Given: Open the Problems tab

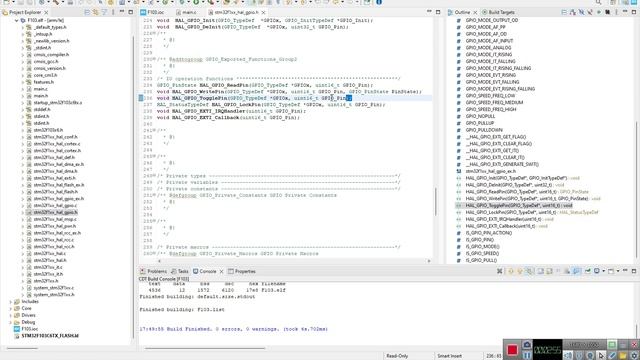Looking at the screenshot, I should [153, 271].
